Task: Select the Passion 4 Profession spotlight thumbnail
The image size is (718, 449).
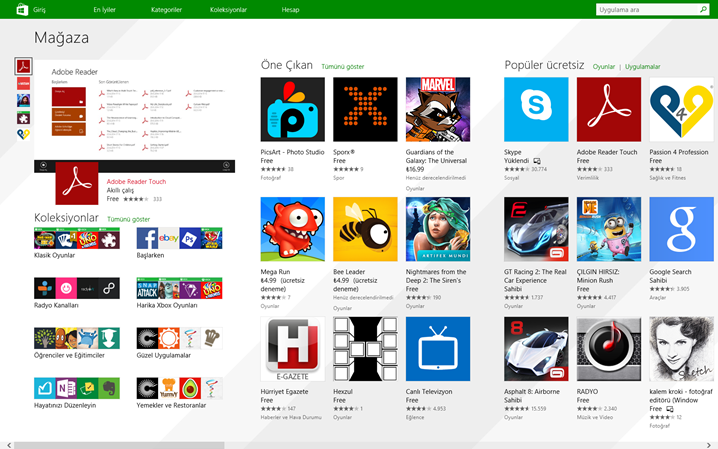Action: [x=23, y=134]
